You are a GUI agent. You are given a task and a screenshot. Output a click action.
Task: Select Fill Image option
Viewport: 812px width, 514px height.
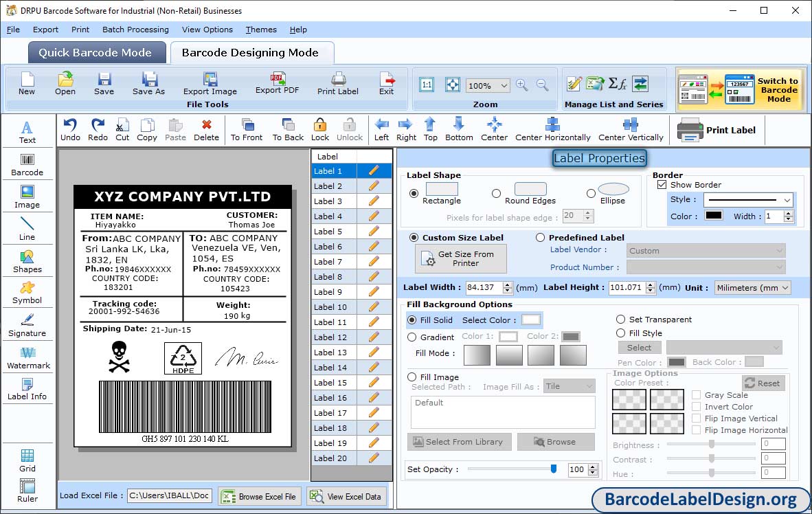(411, 377)
